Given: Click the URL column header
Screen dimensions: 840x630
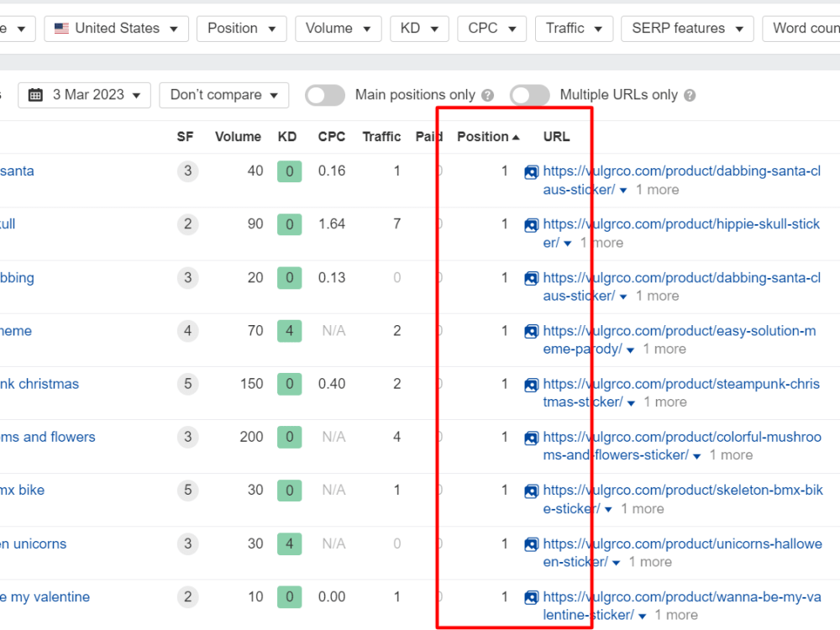Looking at the screenshot, I should [x=557, y=137].
